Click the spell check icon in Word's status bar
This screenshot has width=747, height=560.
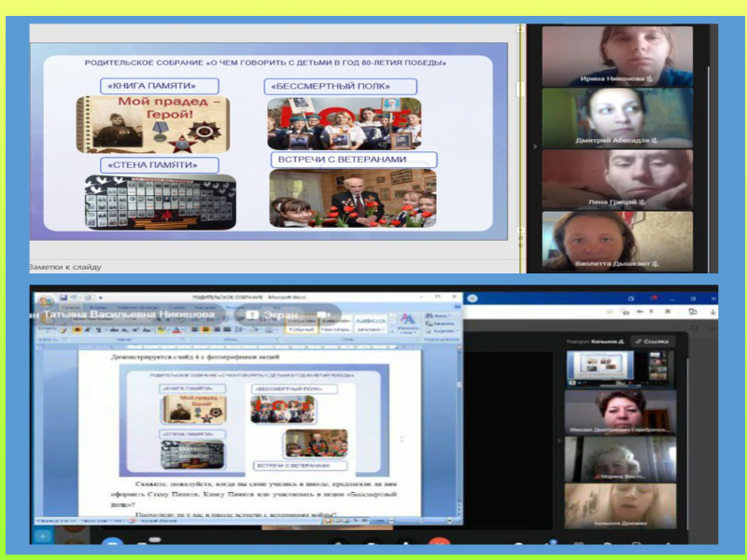(x=132, y=521)
